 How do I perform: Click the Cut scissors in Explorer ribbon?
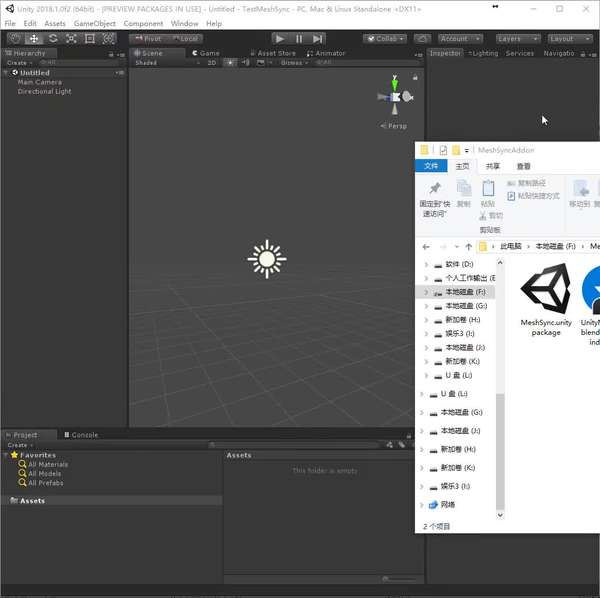coord(491,216)
